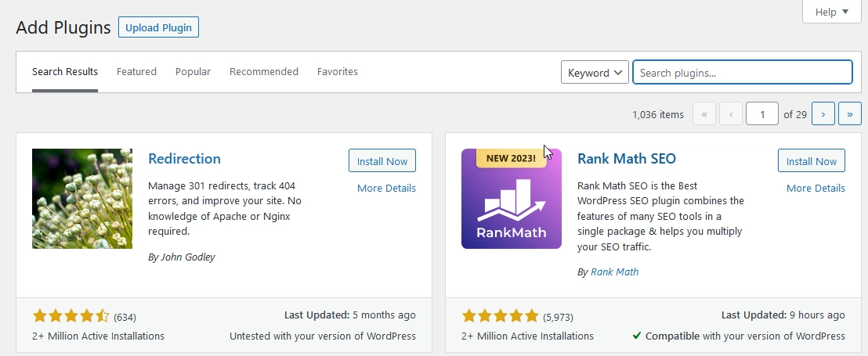Click the Rank Math five-star rating
This screenshot has height=356, width=868.
500,316
